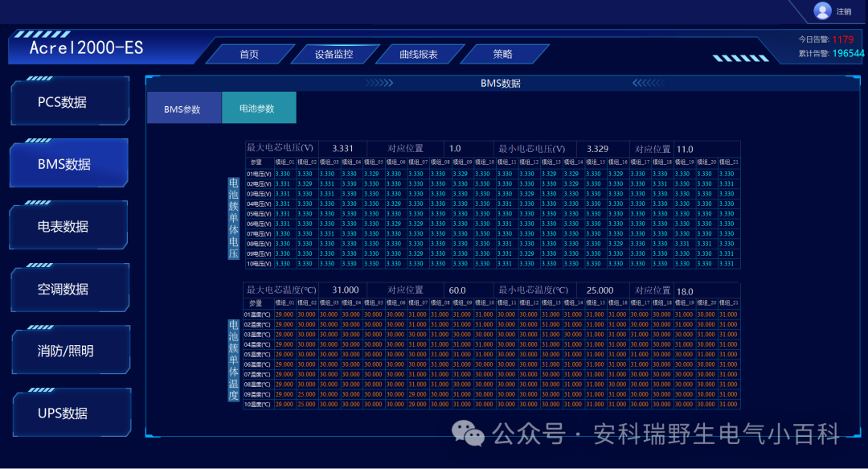
Task: Click 参量 header of temperature table
Action: click(x=256, y=303)
